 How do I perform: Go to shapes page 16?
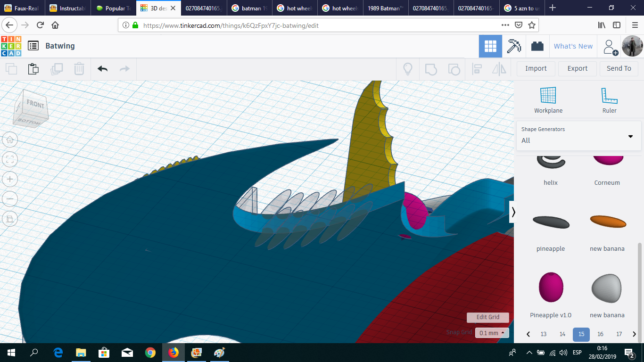coord(600,334)
